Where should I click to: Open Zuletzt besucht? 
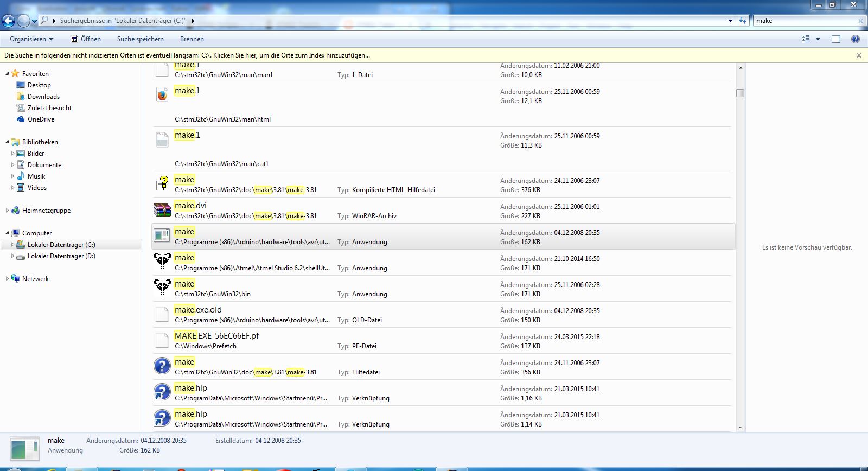[x=49, y=108]
